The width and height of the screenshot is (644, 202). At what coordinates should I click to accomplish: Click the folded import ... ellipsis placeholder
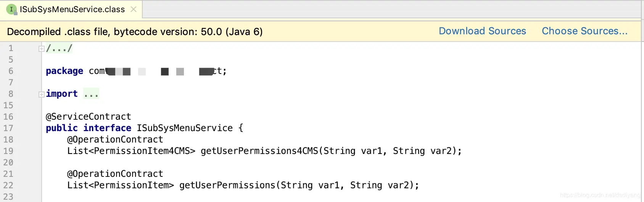coord(91,94)
